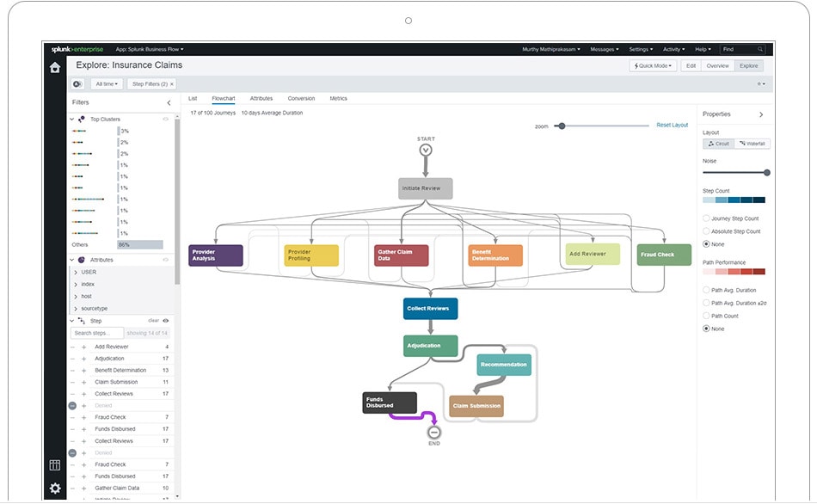
Task: Click the clear link in Step section
Action: [x=154, y=321]
